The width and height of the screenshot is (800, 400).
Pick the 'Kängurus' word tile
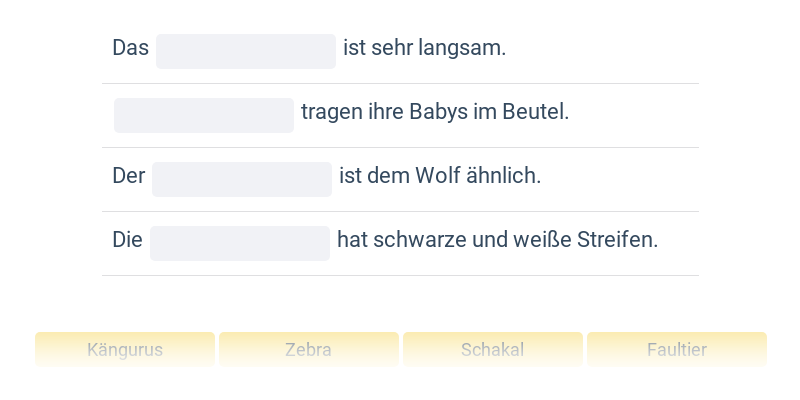pyautogui.click(x=125, y=350)
